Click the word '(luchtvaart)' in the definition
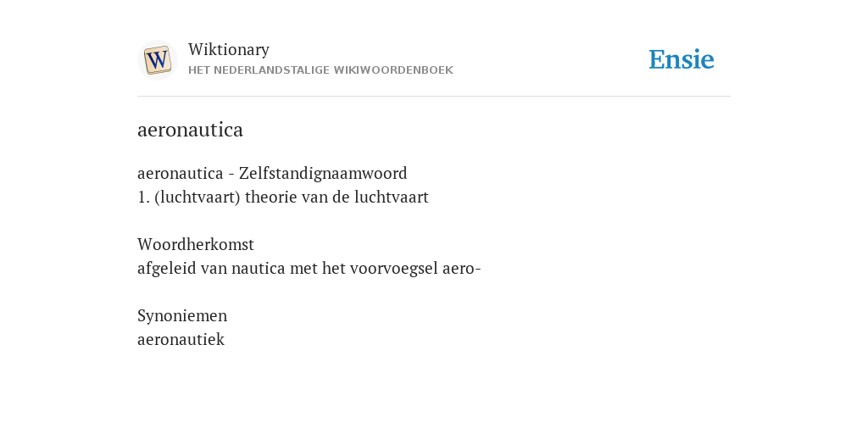 point(198,197)
